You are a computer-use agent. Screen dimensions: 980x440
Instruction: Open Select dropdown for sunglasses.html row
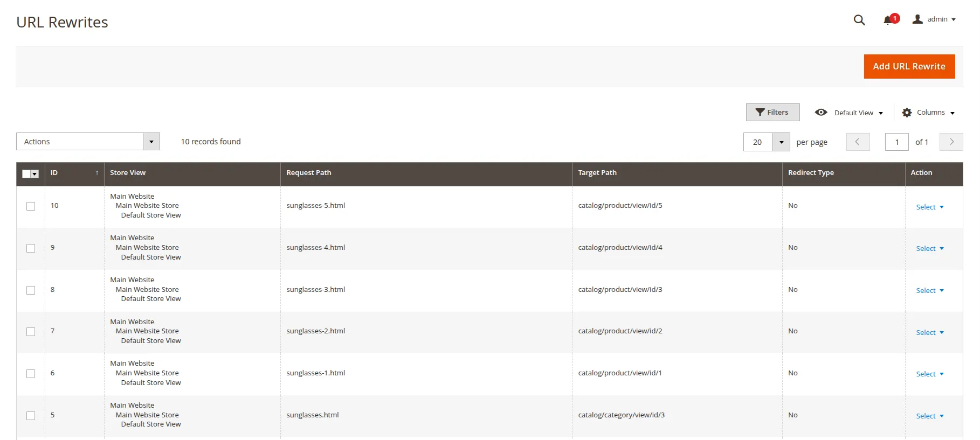(930, 416)
